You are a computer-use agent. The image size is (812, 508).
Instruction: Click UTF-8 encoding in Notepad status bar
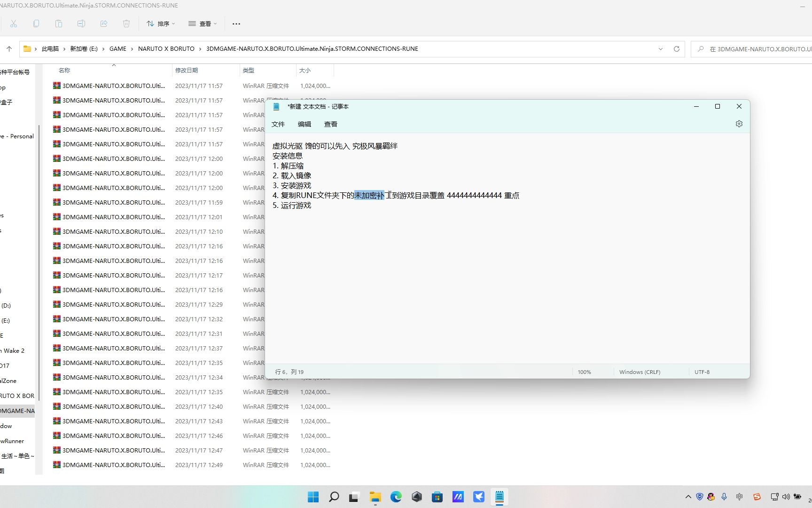pyautogui.click(x=702, y=372)
